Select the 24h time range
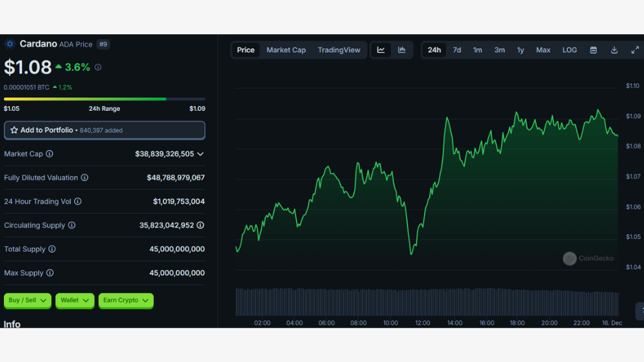The image size is (644, 362). click(434, 50)
